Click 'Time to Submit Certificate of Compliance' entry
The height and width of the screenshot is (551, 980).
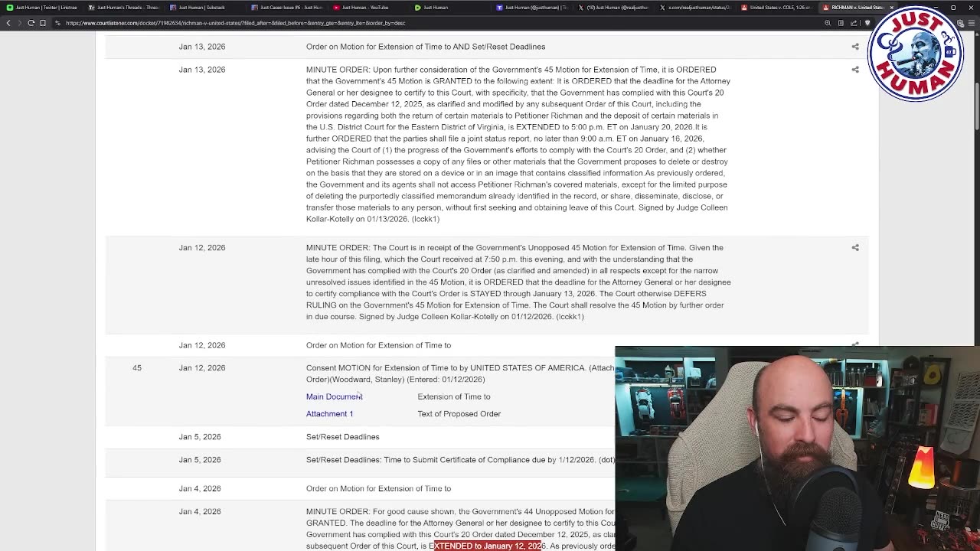[459, 460]
